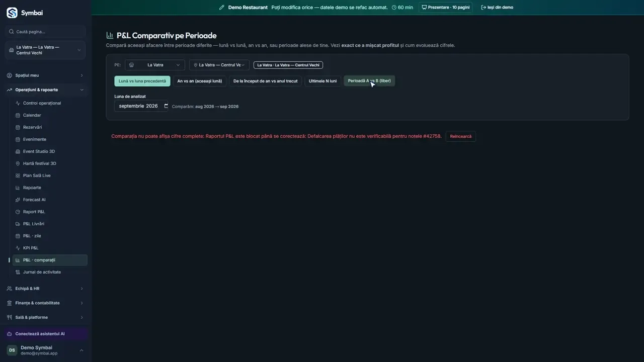
Task: Click the P&L Livrări sidebar icon
Action: pos(18,224)
